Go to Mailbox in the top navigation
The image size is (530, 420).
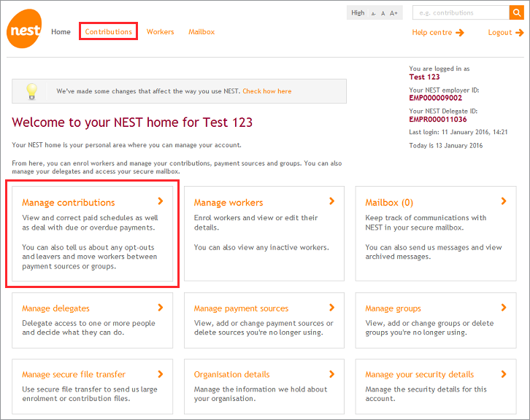(201, 32)
